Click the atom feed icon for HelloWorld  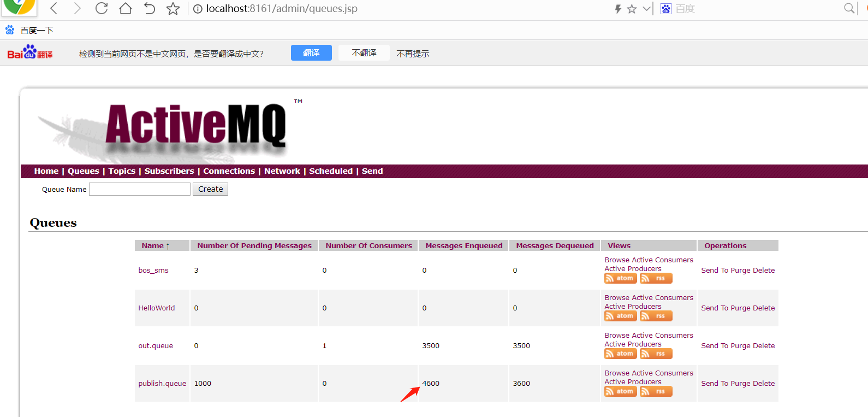click(x=621, y=316)
